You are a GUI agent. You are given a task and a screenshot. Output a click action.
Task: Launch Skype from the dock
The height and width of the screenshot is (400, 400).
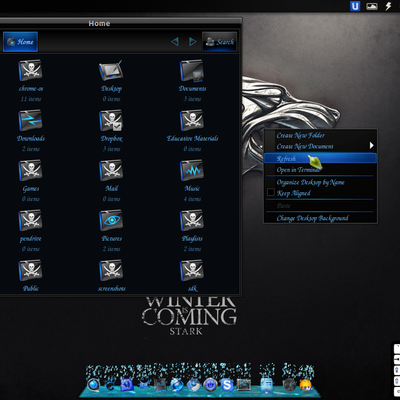[227, 385]
